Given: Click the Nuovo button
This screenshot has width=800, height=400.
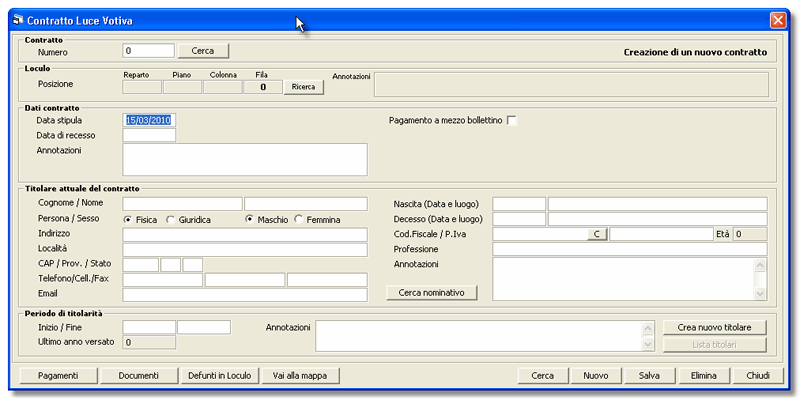Looking at the screenshot, I should tap(596, 376).
